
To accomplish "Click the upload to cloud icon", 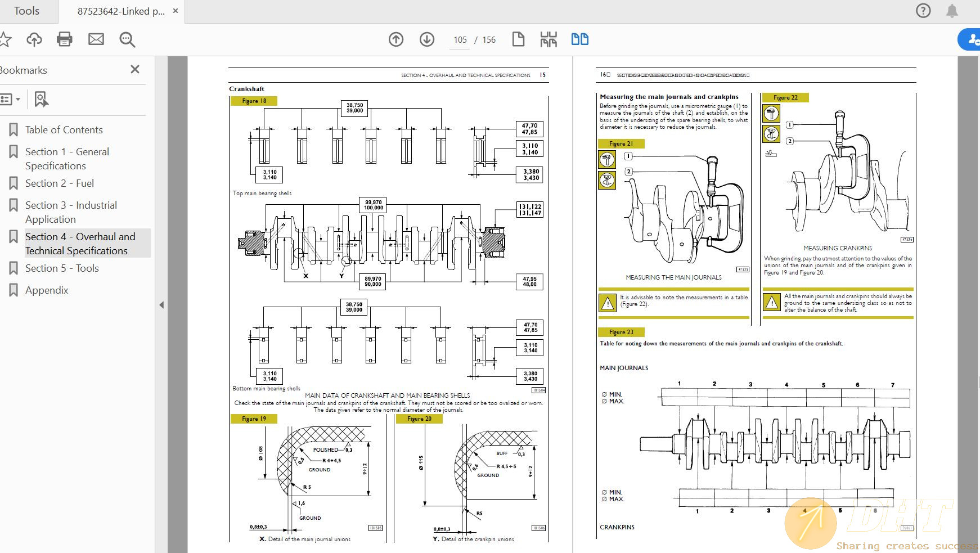I will coord(34,39).
